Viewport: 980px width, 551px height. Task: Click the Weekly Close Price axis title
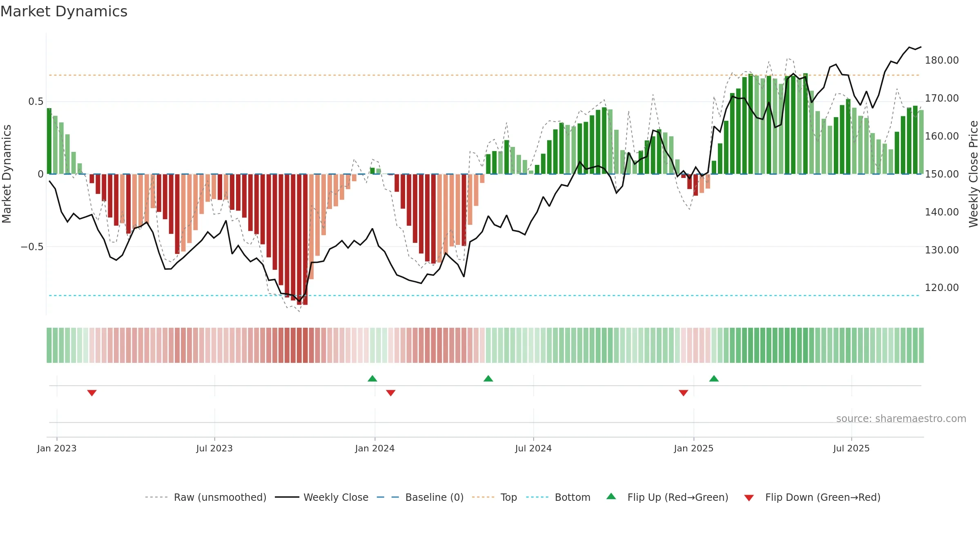[973, 174]
